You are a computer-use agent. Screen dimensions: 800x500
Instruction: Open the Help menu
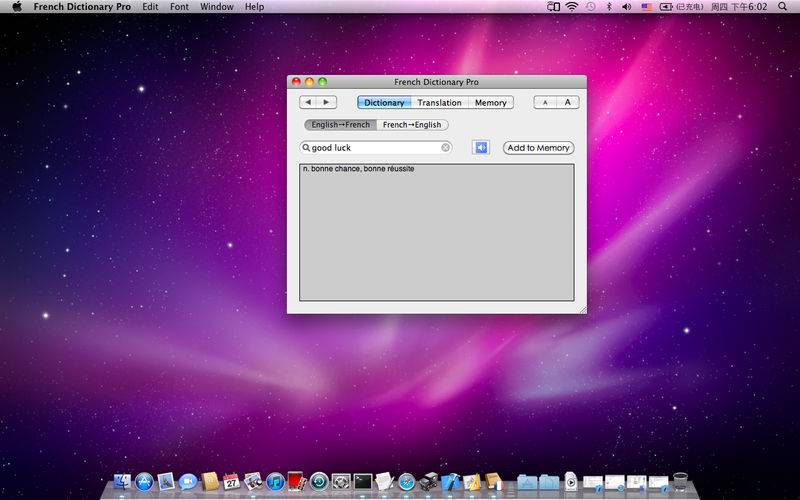(255, 7)
